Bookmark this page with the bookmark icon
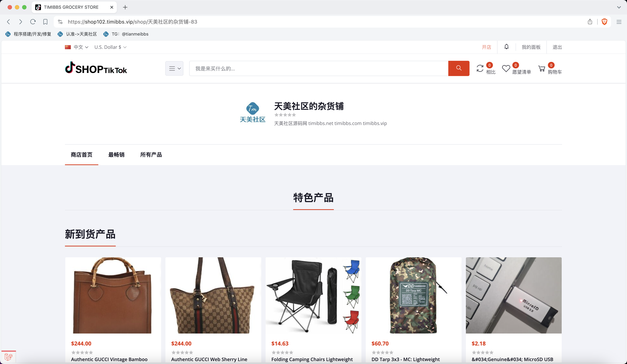The image size is (627, 364). point(45,22)
